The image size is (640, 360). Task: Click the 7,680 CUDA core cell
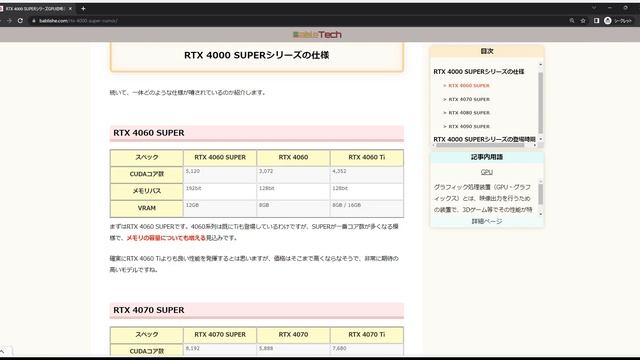click(367, 350)
